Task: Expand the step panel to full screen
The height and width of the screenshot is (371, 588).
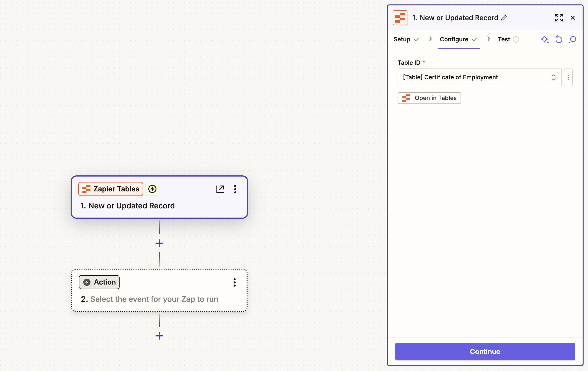Action: (559, 18)
